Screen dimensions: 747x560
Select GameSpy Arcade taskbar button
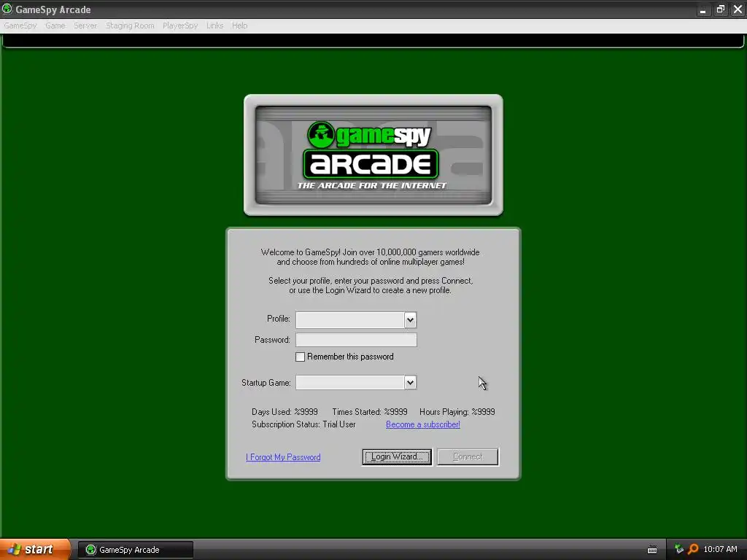(135, 550)
